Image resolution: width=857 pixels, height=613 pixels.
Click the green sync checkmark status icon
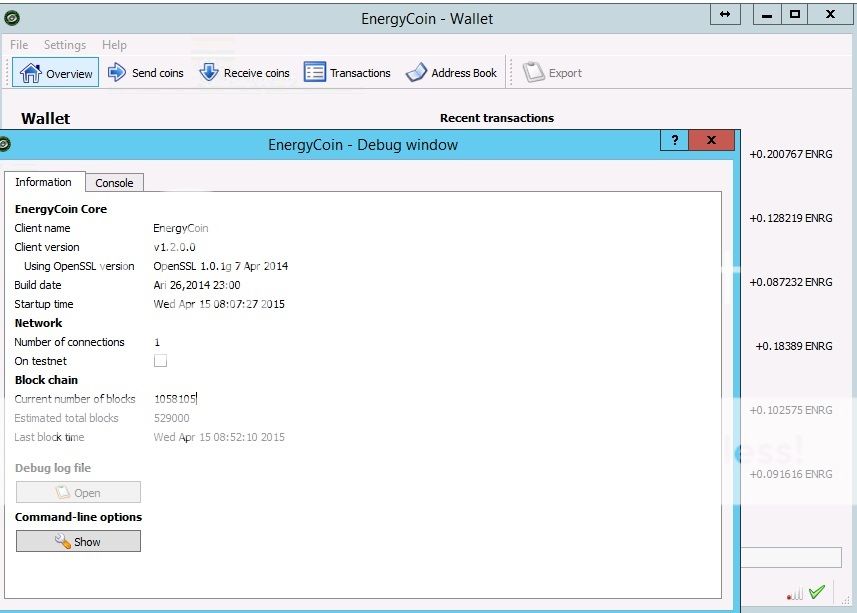coord(817,592)
